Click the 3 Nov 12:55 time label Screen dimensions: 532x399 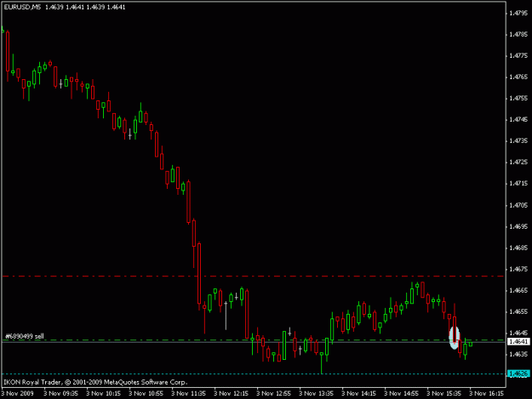click(x=273, y=393)
